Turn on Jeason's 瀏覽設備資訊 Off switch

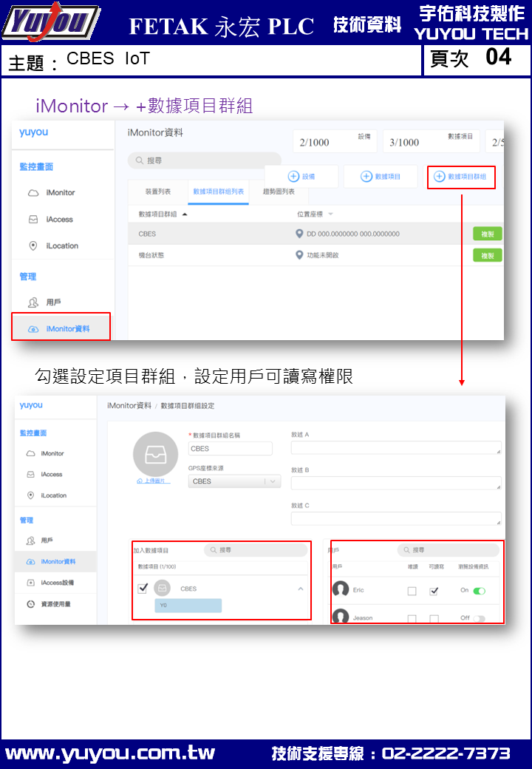[480, 618]
